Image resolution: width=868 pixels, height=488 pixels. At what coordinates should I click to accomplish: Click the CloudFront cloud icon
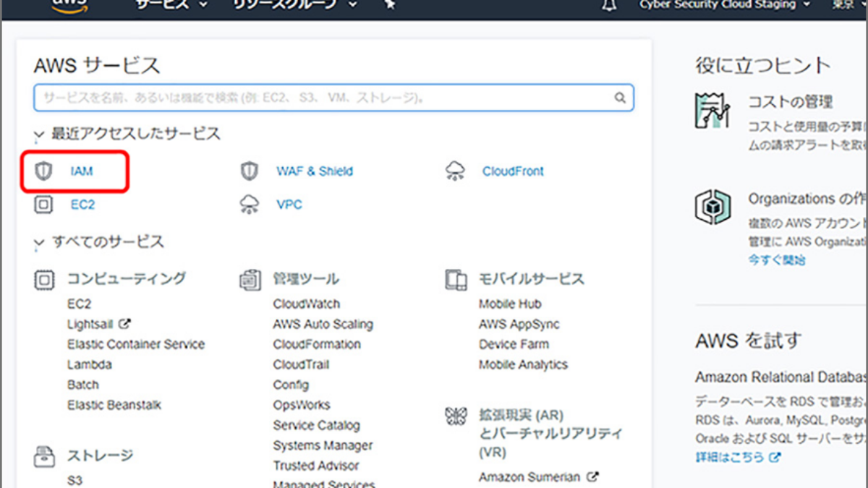point(455,171)
